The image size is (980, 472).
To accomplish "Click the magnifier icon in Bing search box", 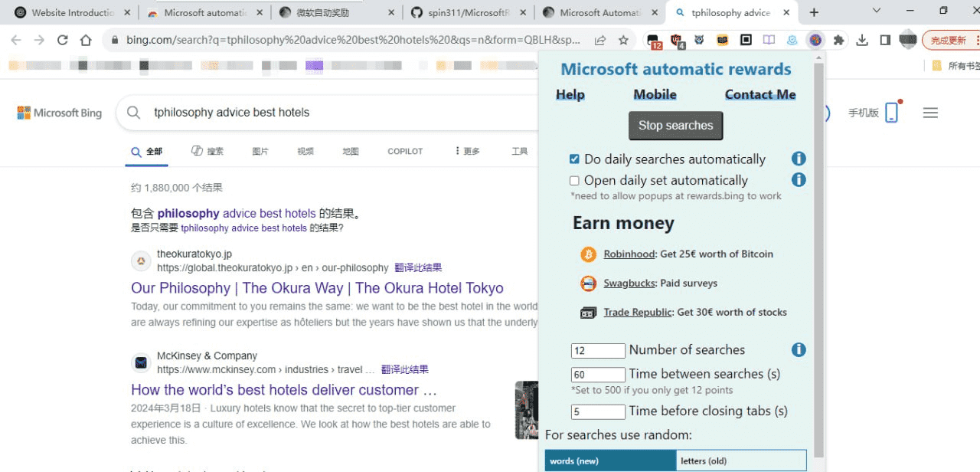I will point(134,113).
